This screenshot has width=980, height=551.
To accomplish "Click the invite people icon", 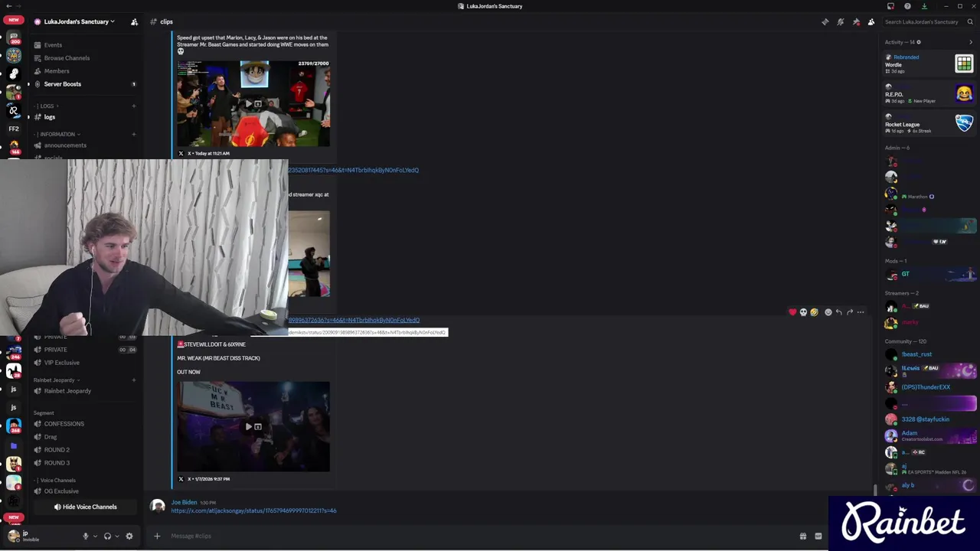I will (x=134, y=21).
